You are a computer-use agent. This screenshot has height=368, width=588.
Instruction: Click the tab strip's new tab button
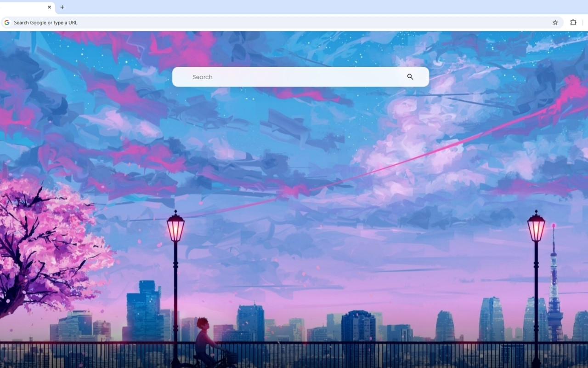pyautogui.click(x=62, y=7)
